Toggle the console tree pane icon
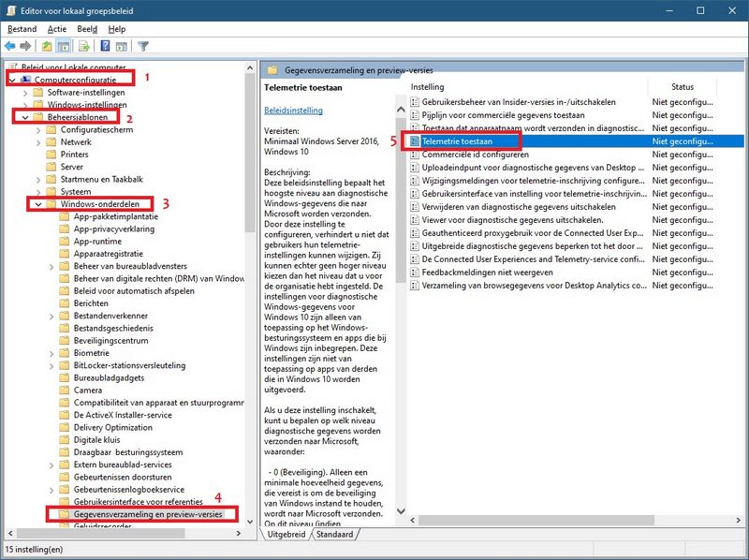 click(x=66, y=47)
